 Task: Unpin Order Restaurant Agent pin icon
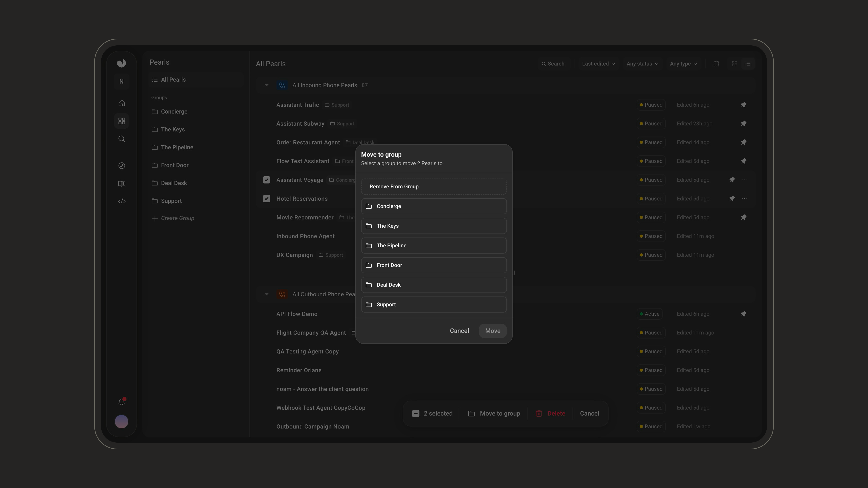(744, 143)
